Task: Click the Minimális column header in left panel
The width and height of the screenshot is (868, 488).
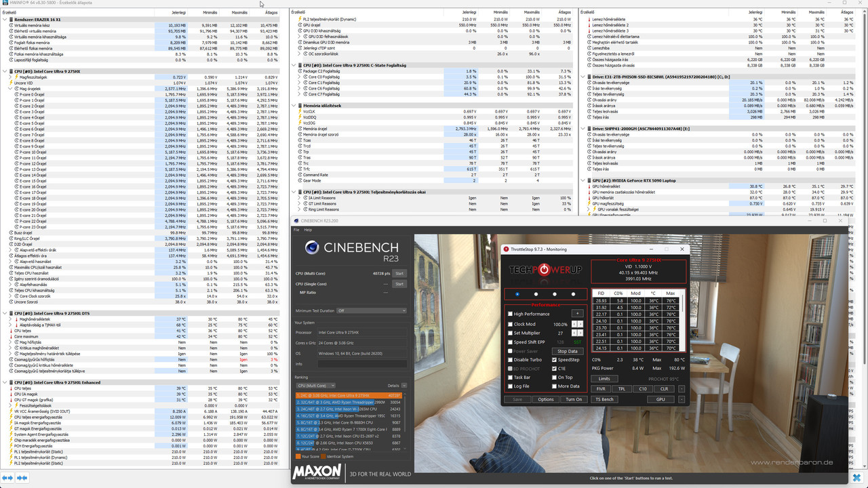Action: [210, 12]
